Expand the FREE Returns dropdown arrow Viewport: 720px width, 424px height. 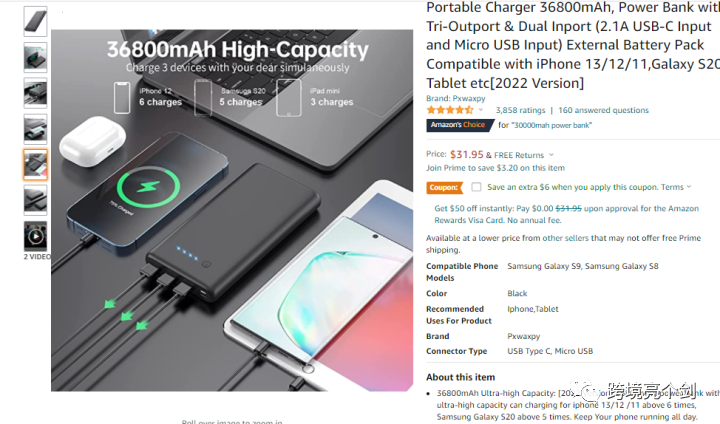pyautogui.click(x=551, y=155)
